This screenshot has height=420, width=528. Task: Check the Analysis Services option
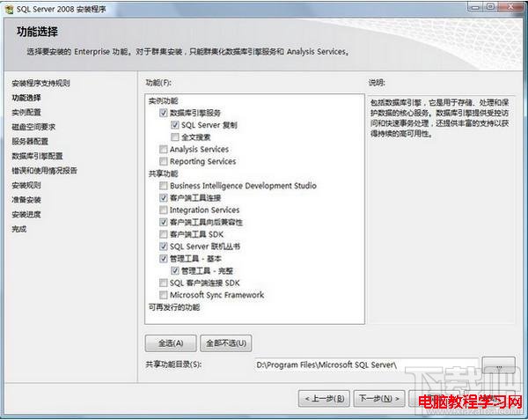click(164, 149)
